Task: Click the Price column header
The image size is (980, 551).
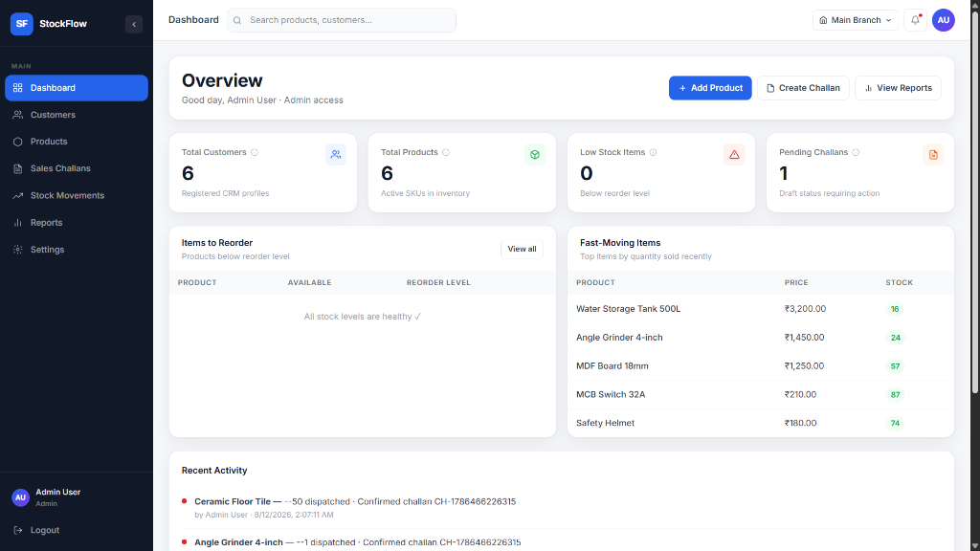Action: [796, 282]
